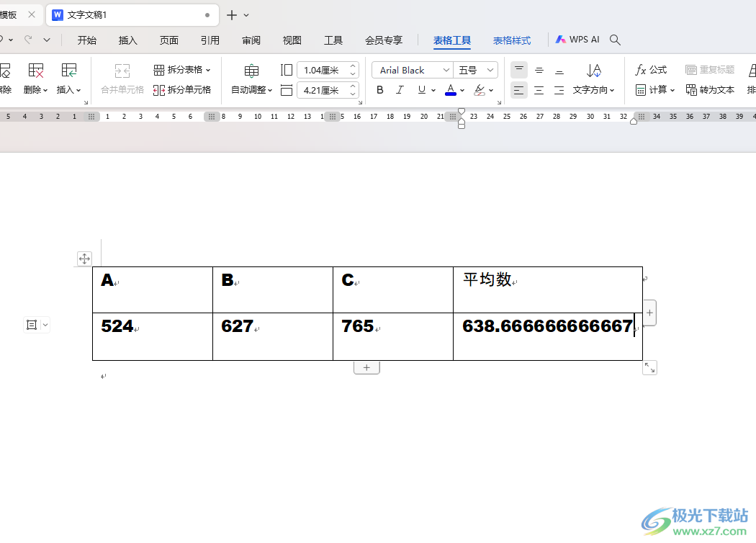Expand the 自动调整 auto-fit dropdown

coord(252,90)
